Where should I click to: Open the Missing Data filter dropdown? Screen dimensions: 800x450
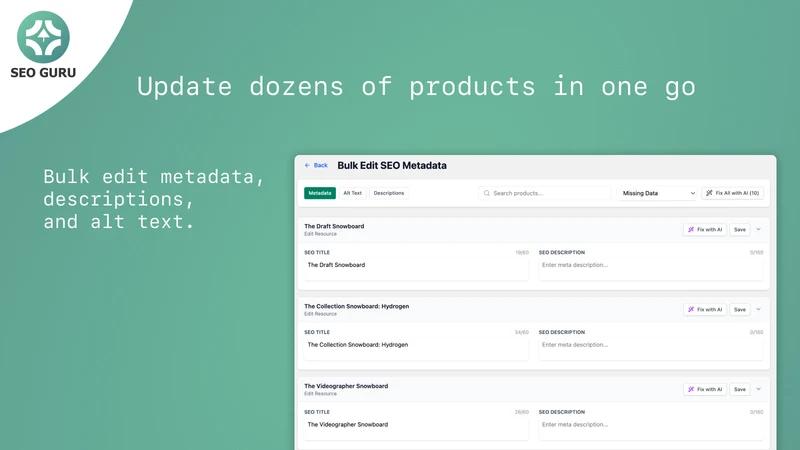pyautogui.click(x=657, y=193)
